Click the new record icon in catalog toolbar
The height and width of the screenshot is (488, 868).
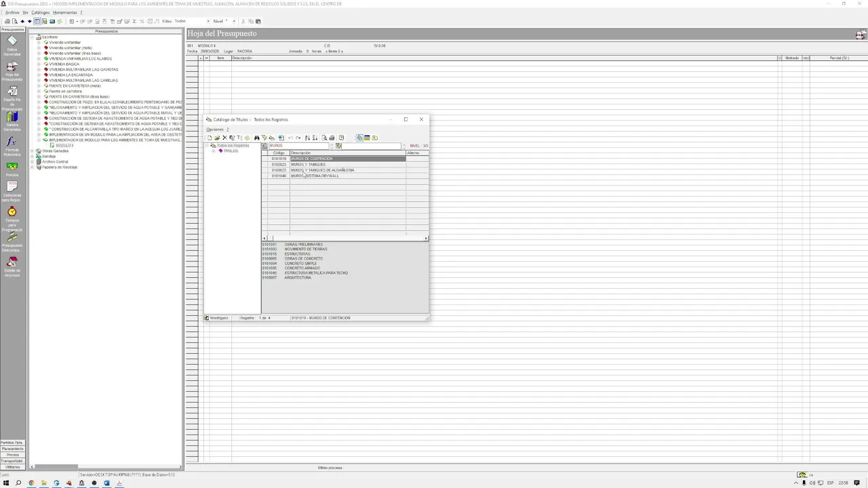(210, 138)
